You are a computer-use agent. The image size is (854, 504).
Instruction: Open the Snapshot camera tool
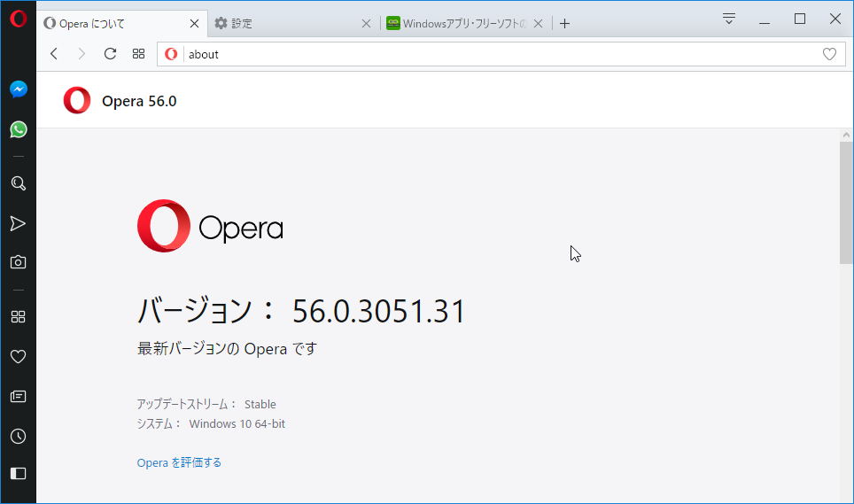18,262
